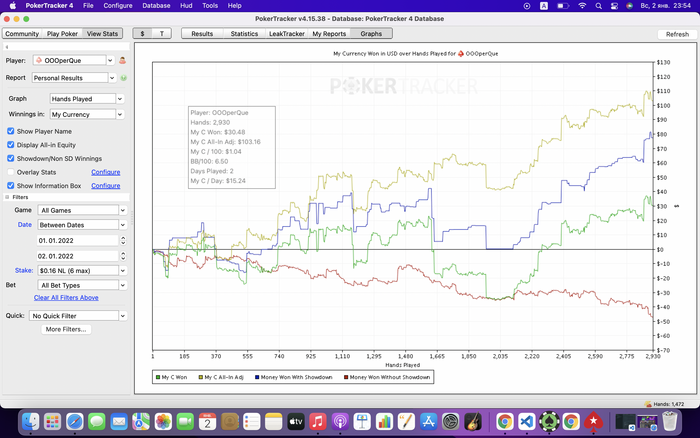Open System Preferences in the Dock
Image resolution: width=700 pixels, height=438 pixels.
(450, 421)
